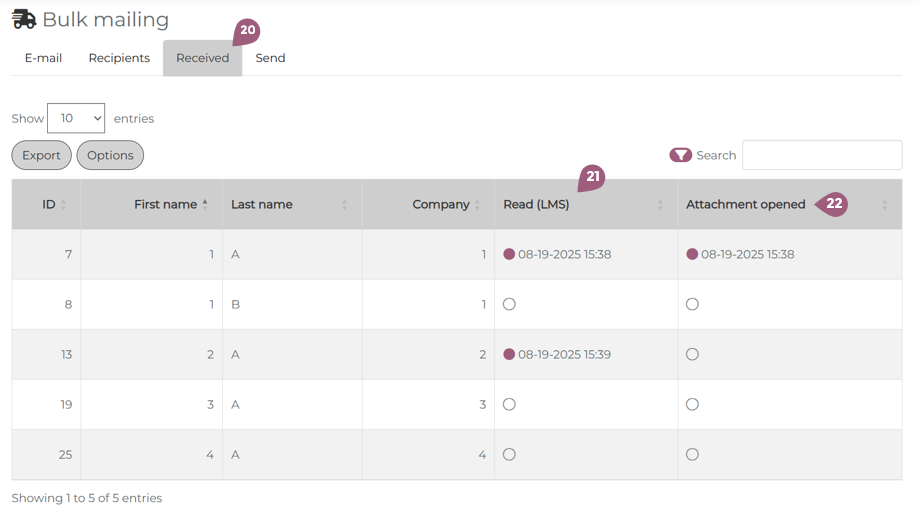Screen dimensions: 919x514
Task: Sort by Company column header
Action: (x=440, y=204)
